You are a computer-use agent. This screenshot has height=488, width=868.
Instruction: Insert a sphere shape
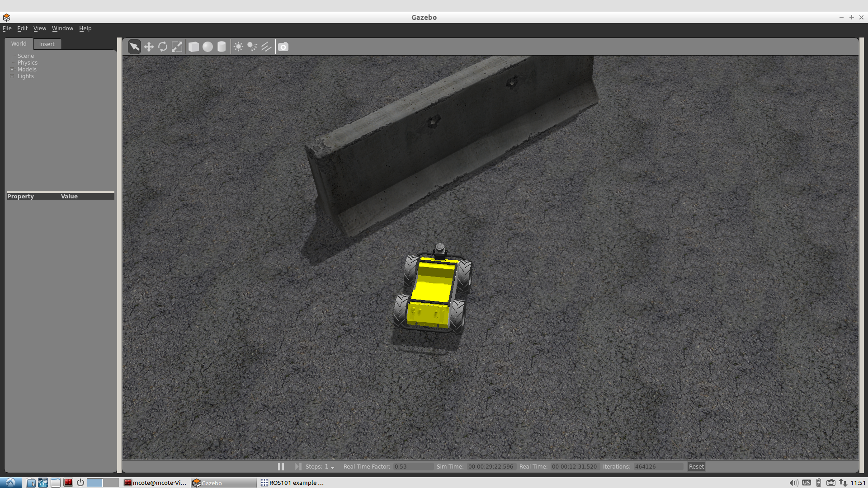point(208,47)
